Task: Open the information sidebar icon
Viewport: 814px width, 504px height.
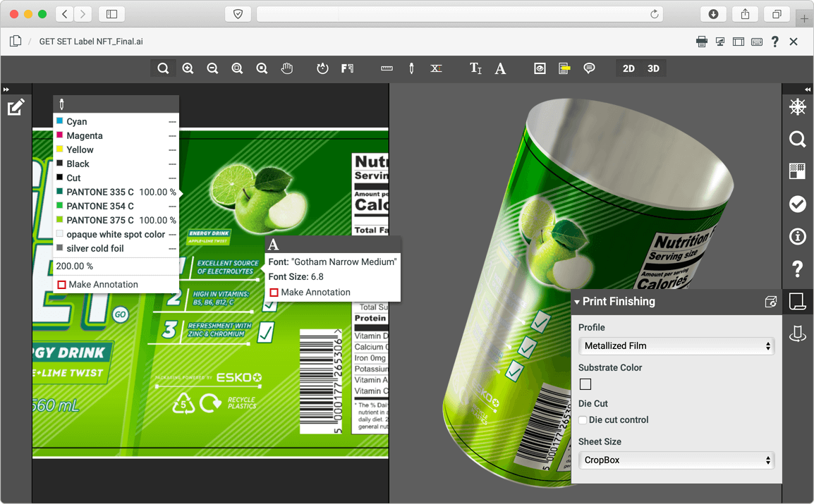Action: coord(797,236)
